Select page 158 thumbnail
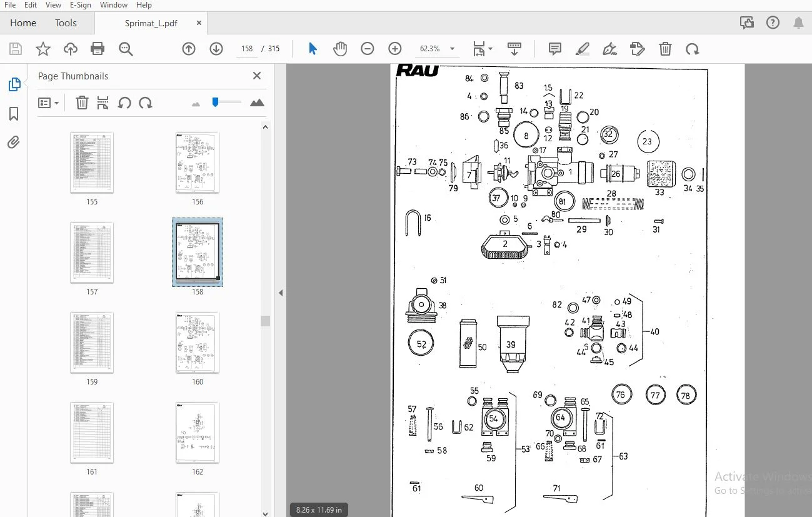The width and height of the screenshot is (812, 517). click(198, 251)
